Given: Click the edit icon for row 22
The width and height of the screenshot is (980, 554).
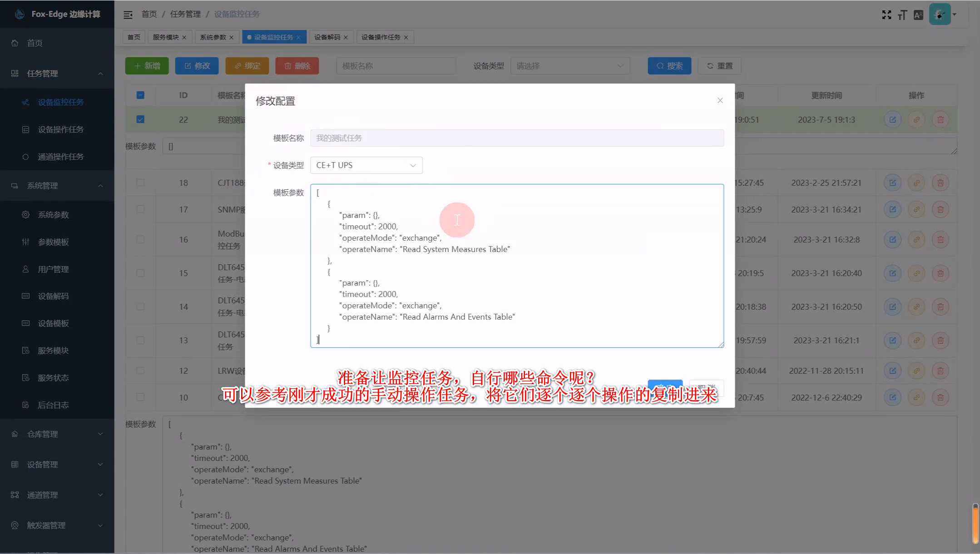Looking at the screenshot, I should click(892, 120).
